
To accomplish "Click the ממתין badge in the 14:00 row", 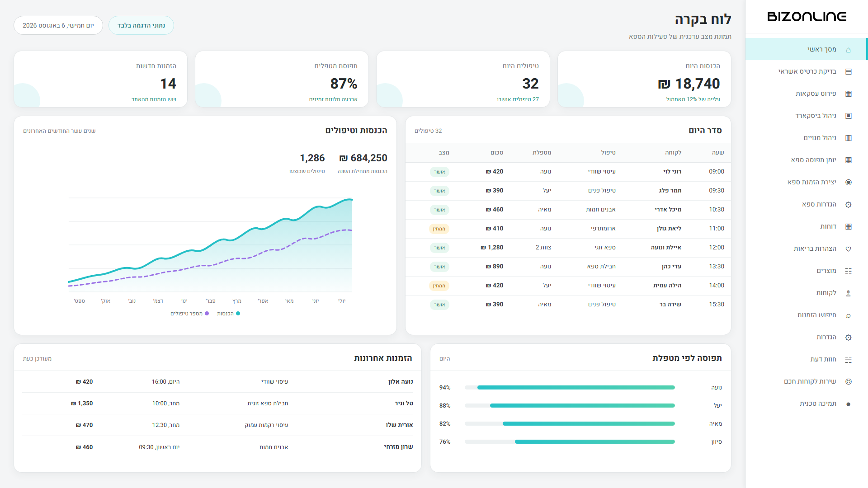I will pos(439,286).
